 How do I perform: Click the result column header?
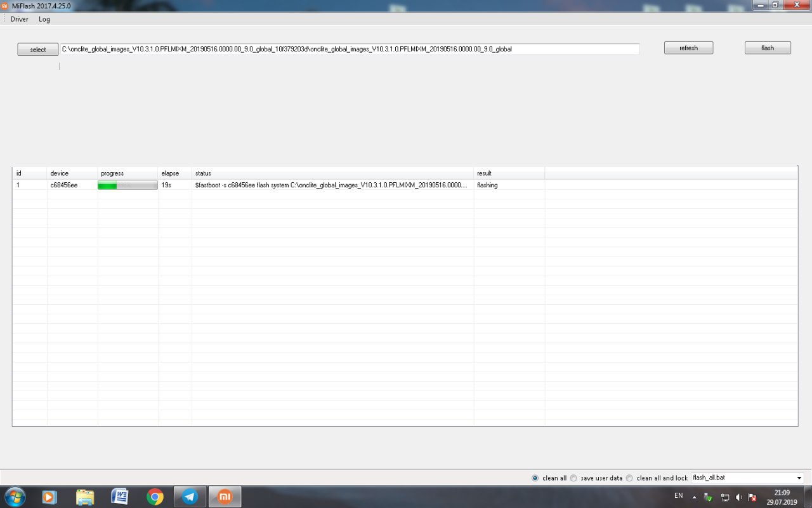tap(509, 173)
